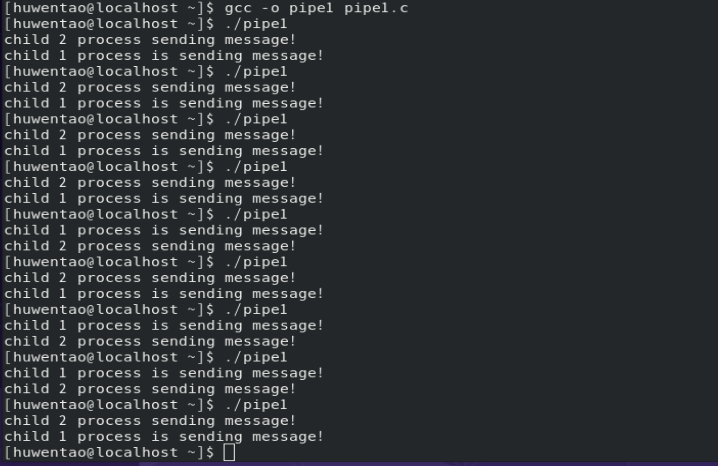The image size is (718, 466).
Task: Click the first "./pipe1" command typed
Action: (x=256, y=23)
